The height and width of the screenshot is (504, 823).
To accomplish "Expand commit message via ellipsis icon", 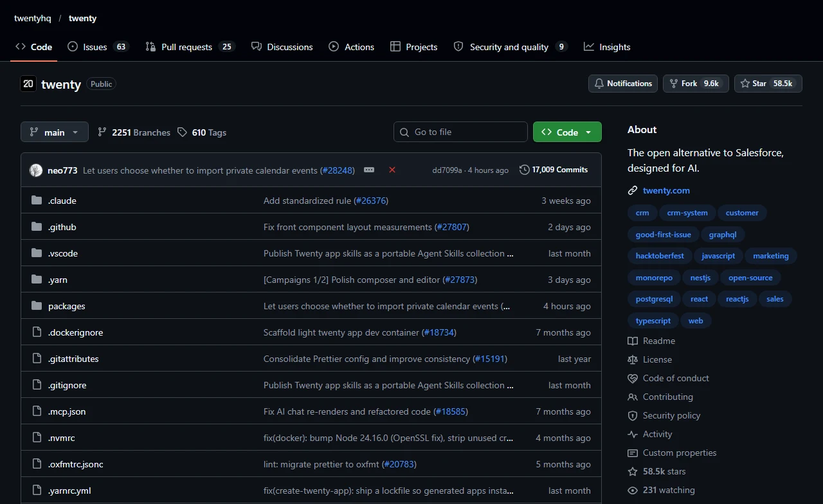I will [x=369, y=170].
